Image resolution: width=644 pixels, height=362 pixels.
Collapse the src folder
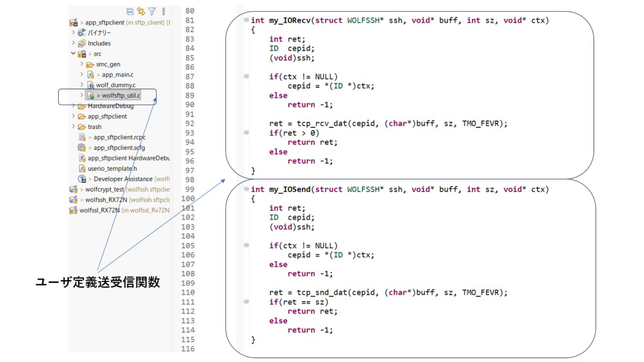pos(73,53)
